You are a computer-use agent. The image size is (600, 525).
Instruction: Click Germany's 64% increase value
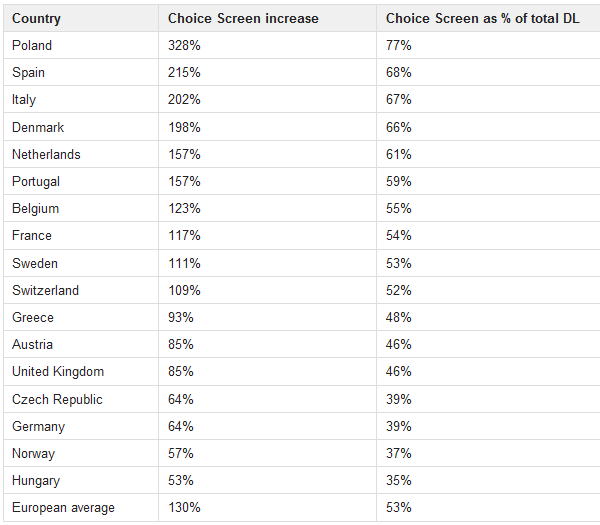[181, 426]
